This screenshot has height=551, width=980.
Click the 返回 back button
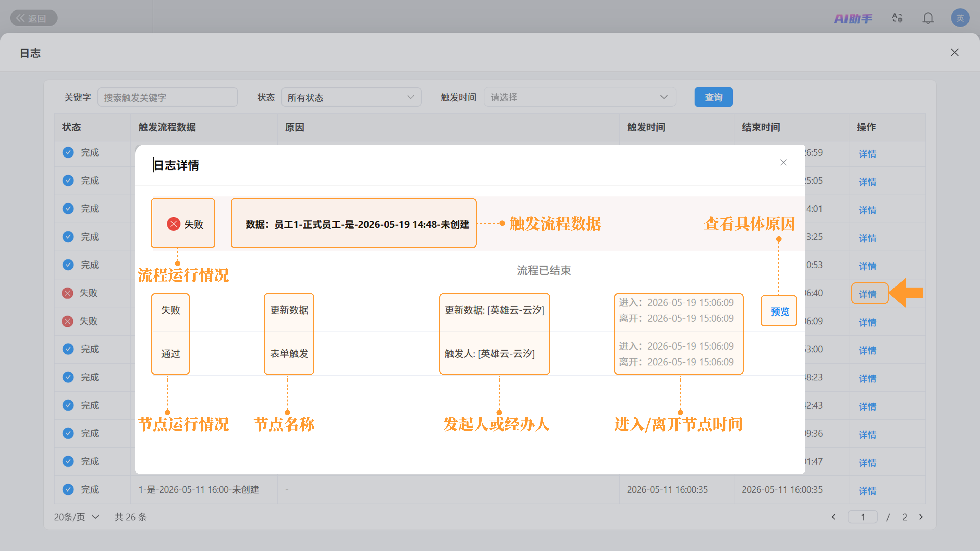33,18
